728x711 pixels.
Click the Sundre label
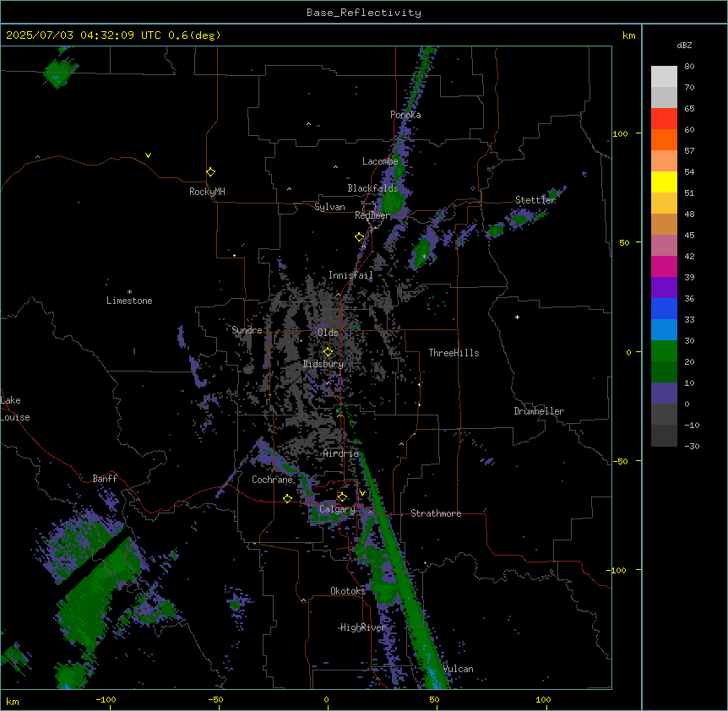247,330
